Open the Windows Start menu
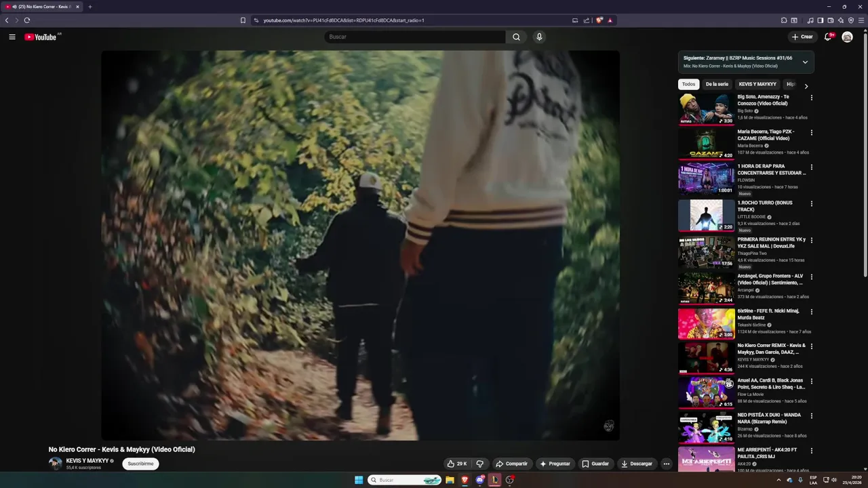Viewport: 868px width, 488px height. tap(359, 480)
